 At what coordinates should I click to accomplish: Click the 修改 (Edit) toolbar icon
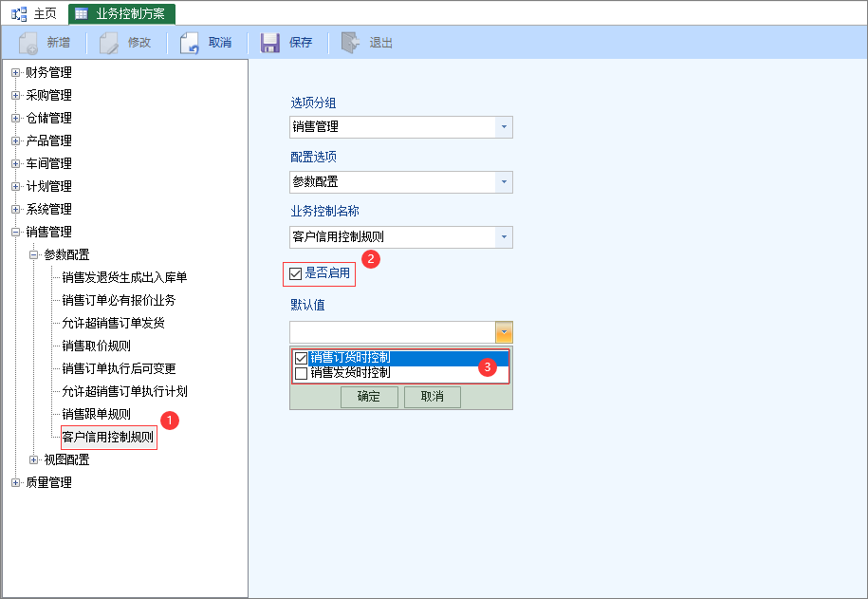coord(109,43)
